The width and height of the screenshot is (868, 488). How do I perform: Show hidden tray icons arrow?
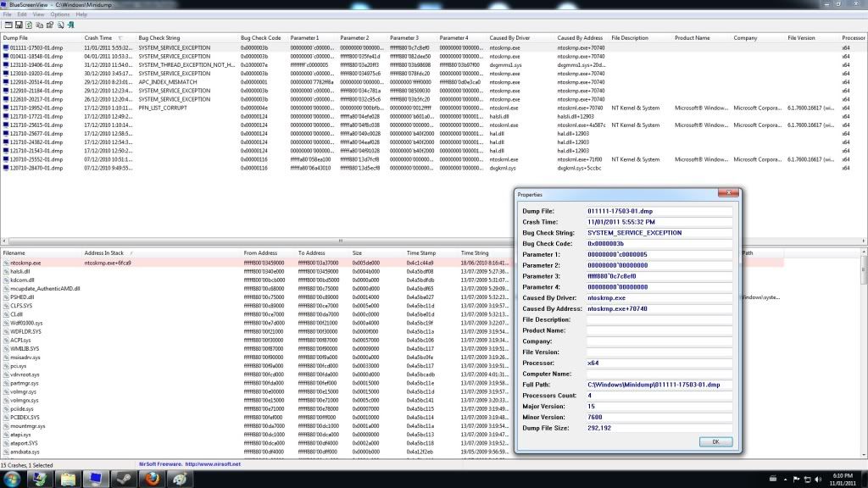click(785, 480)
